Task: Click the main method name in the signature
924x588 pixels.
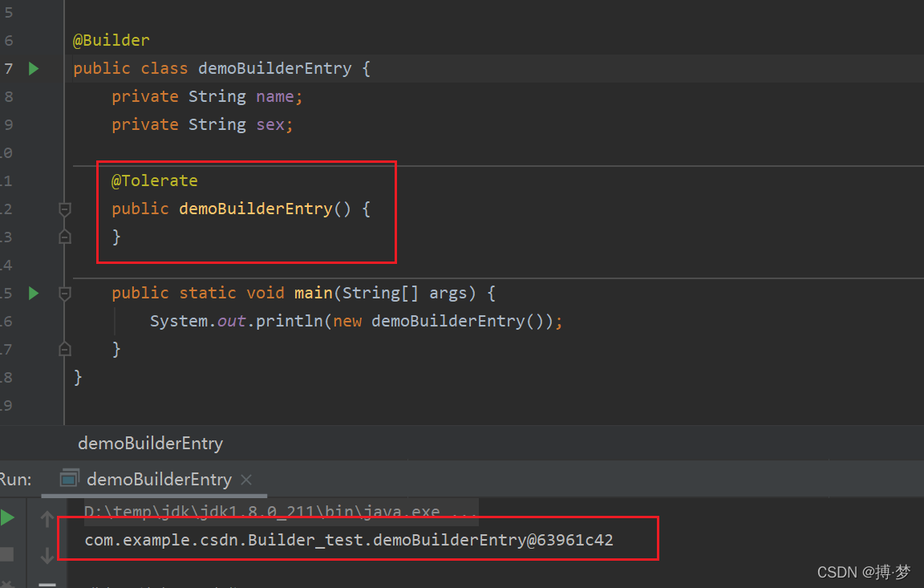Action: (314, 294)
